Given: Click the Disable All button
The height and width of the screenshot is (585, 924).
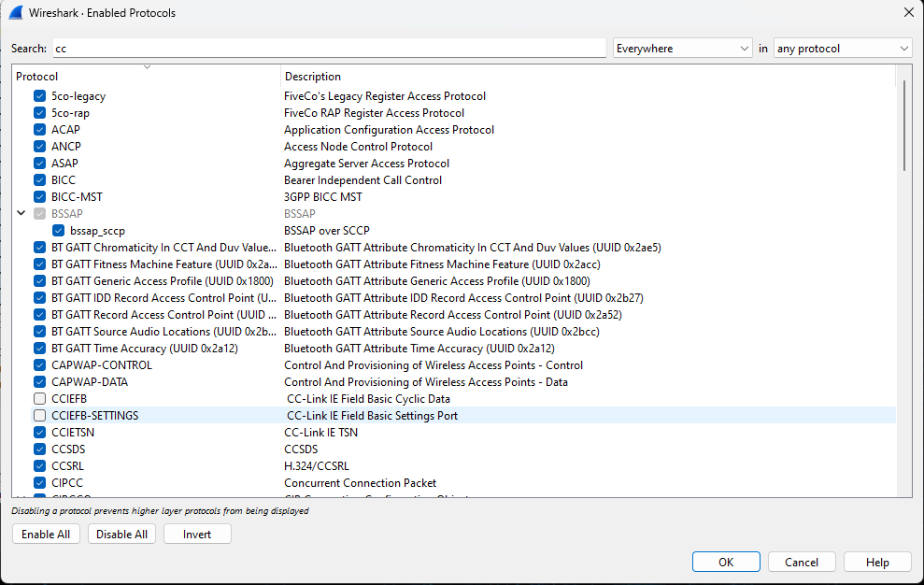Looking at the screenshot, I should [x=122, y=534].
